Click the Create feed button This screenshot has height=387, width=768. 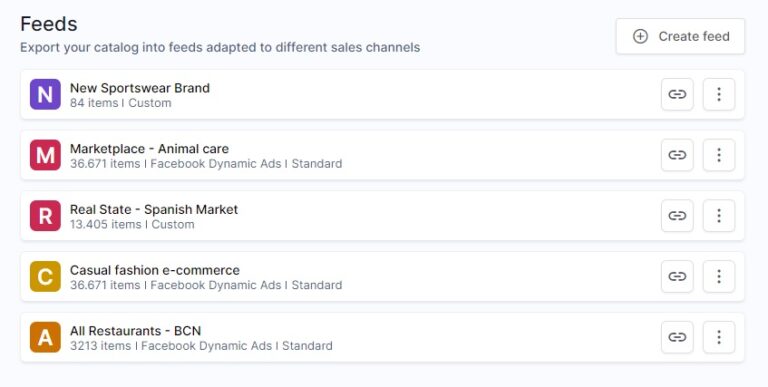(x=680, y=36)
